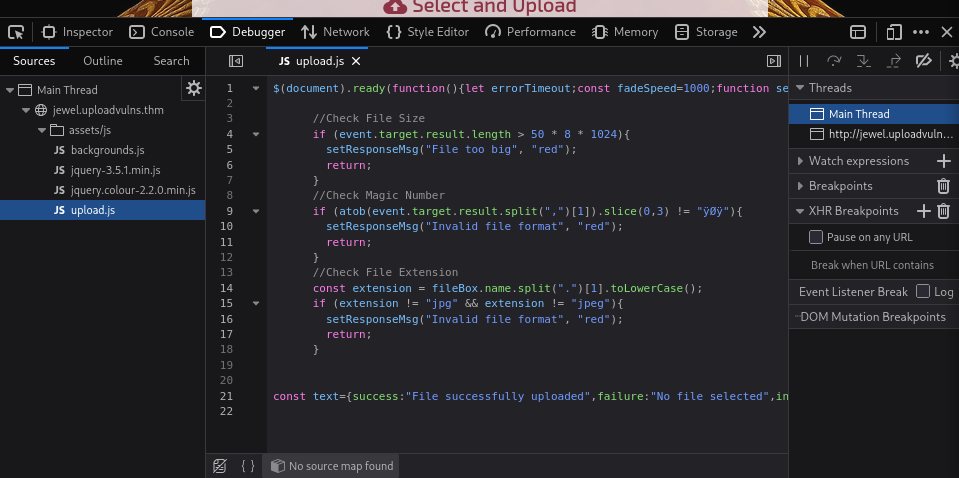
Task: Enable Pause on any URL checkbox
Action: click(816, 237)
